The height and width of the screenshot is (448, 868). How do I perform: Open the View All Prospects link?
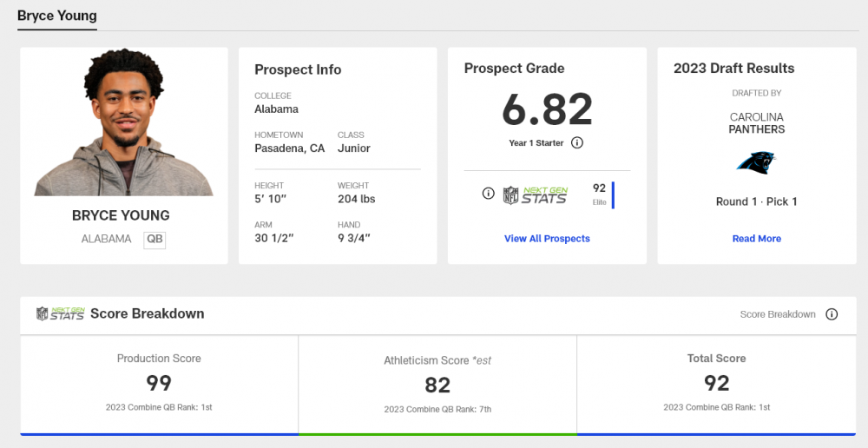(547, 239)
